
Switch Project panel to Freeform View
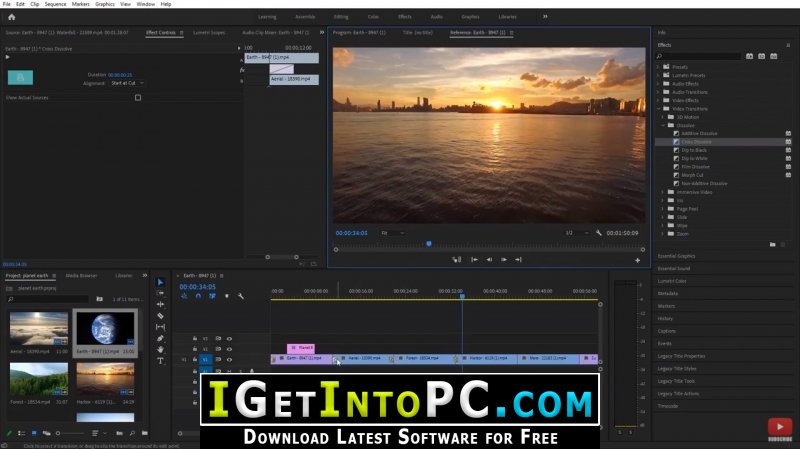pos(46,433)
